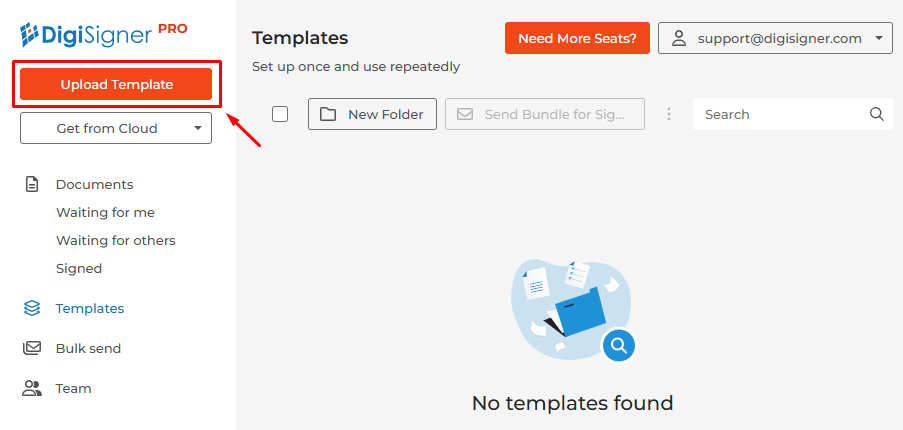The image size is (903, 430).
Task: Click the search magnifier icon
Action: (x=877, y=114)
